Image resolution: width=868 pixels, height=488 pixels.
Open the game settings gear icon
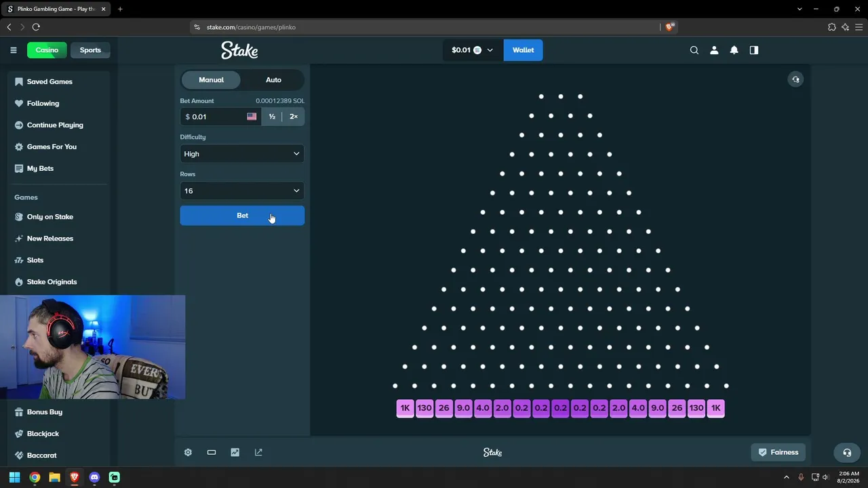point(188,452)
